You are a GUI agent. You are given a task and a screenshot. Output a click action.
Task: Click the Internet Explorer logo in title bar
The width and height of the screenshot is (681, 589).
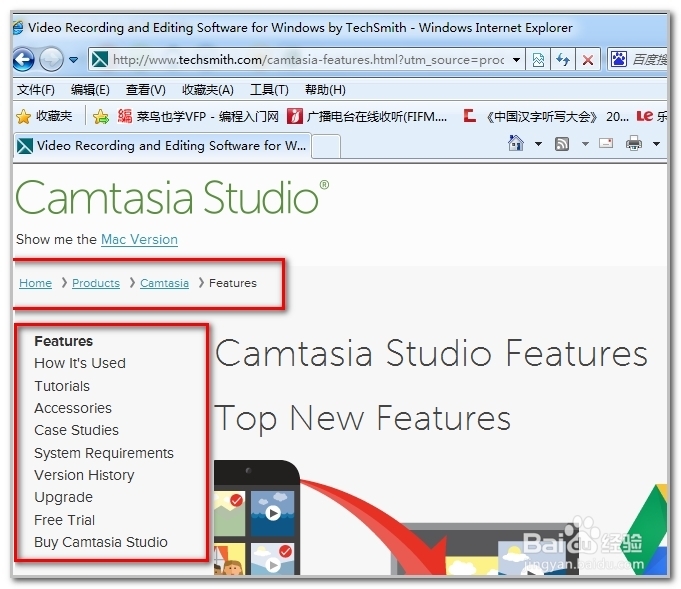coord(18,28)
